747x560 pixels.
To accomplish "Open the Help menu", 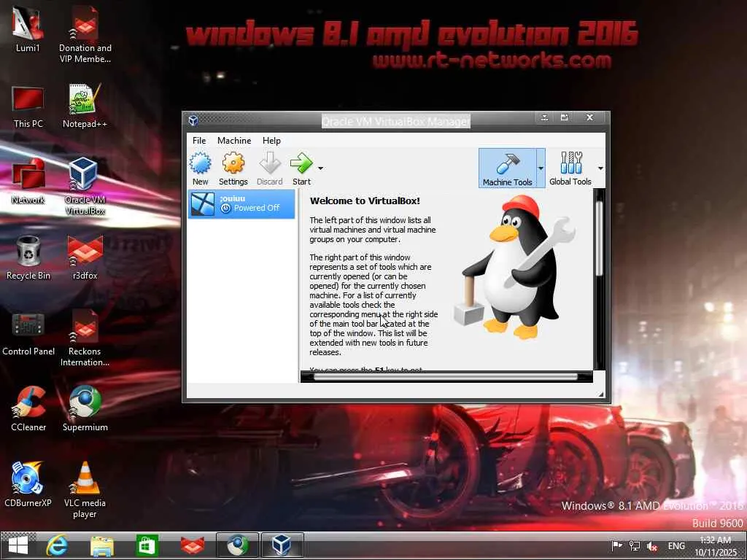I will [x=271, y=141].
